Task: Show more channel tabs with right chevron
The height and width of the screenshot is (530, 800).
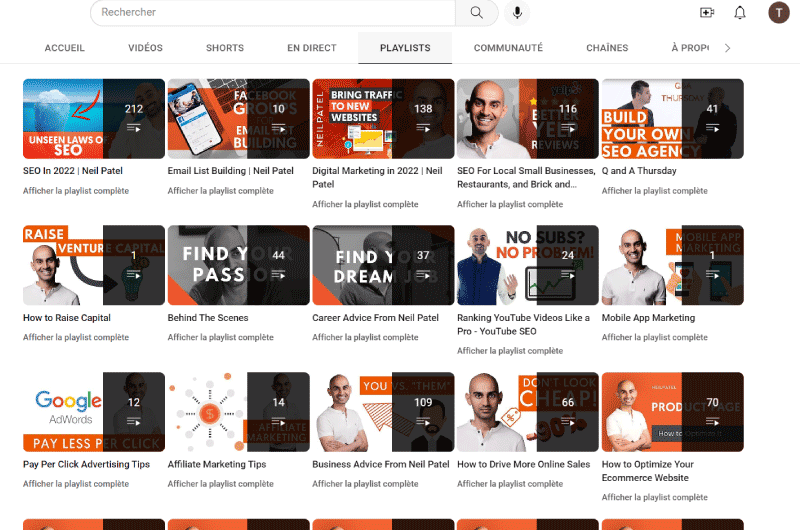Action: pyautogui.click(x=728, y=48)
